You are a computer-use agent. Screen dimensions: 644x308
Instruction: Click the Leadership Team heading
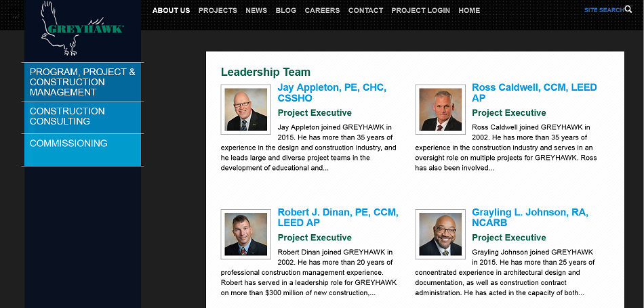[x=265, y=72]
